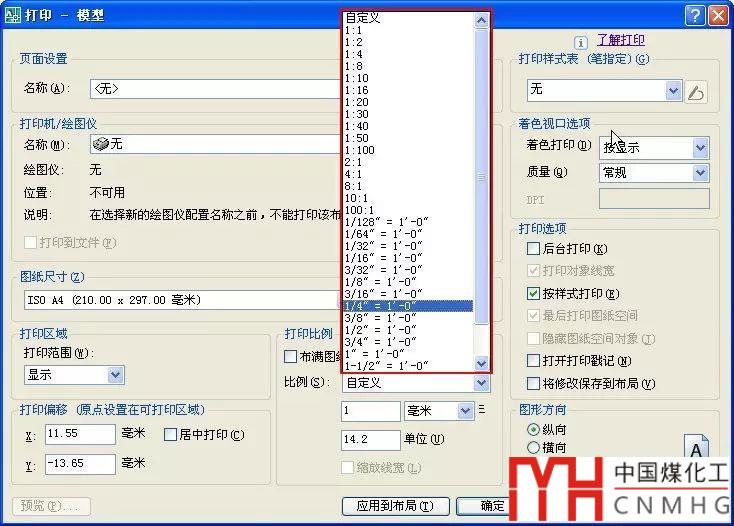
Task: Tick the 将修改保存到布局(V) checkbox
Action: [x=533, y=383]
